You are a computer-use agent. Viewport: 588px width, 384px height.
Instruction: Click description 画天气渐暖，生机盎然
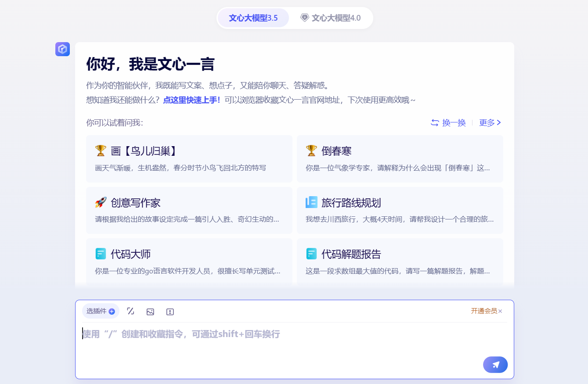(180, 168)
